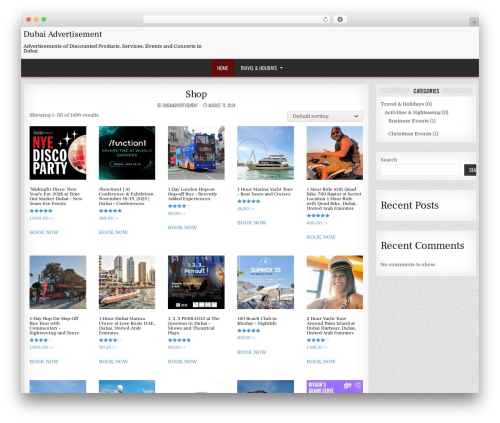Click 1 Day London Hop-on Hop-off title

pyautogui.click(x=193, y=194)
